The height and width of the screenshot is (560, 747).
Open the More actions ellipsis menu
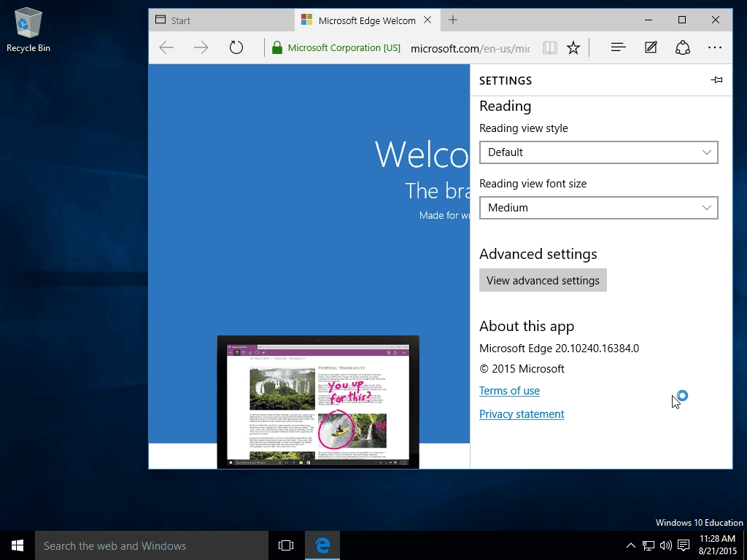715,47
